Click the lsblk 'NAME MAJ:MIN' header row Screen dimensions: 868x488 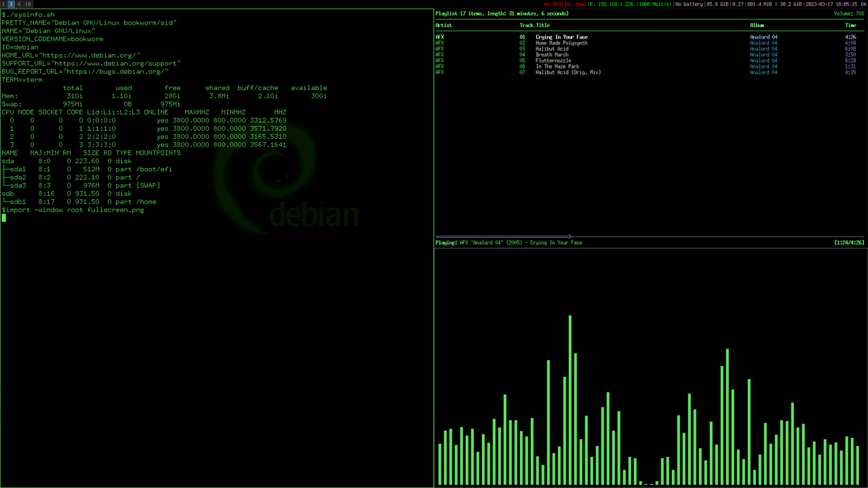(x=91, y=152)
